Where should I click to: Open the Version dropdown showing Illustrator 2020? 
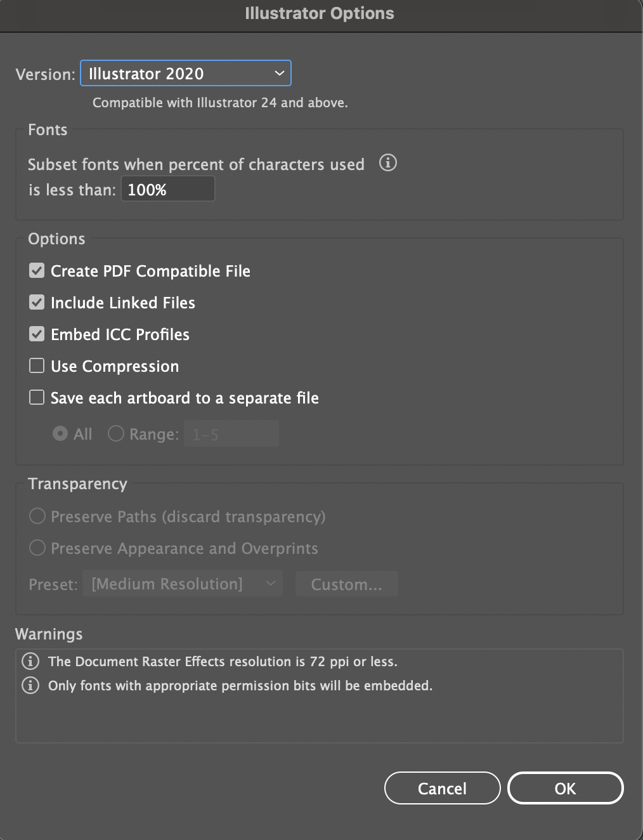(x=185, y=73)
